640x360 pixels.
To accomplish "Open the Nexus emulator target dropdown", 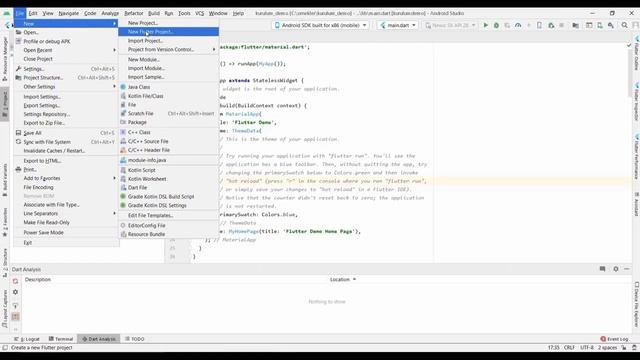I will tap(450, 25).
